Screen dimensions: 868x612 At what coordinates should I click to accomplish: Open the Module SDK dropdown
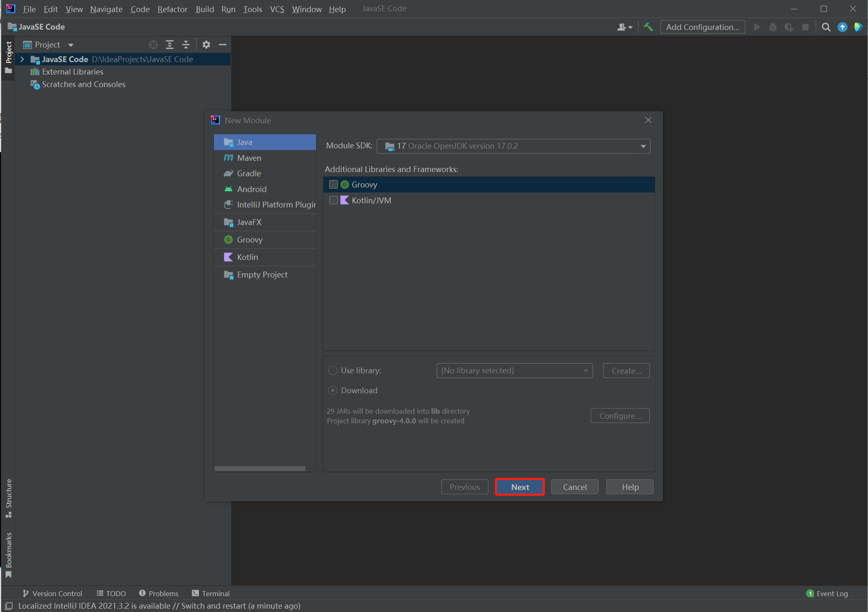(x=643, y=146)
